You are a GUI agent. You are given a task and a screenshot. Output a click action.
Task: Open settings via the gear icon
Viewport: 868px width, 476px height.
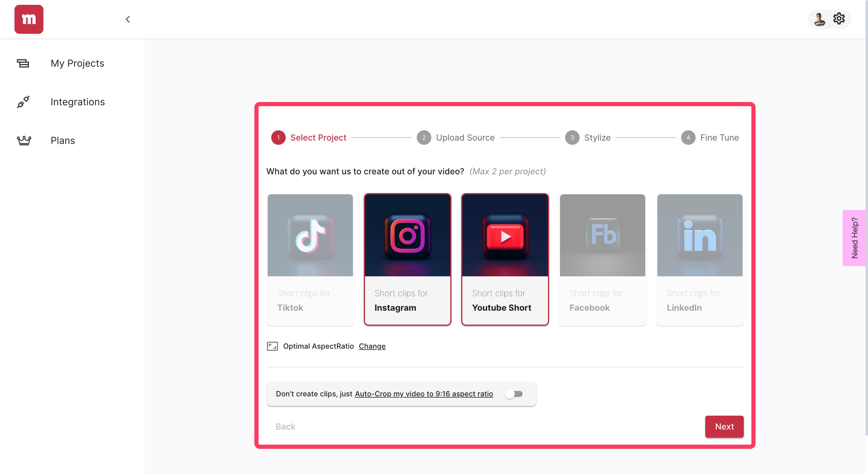[x=839, y=19]
